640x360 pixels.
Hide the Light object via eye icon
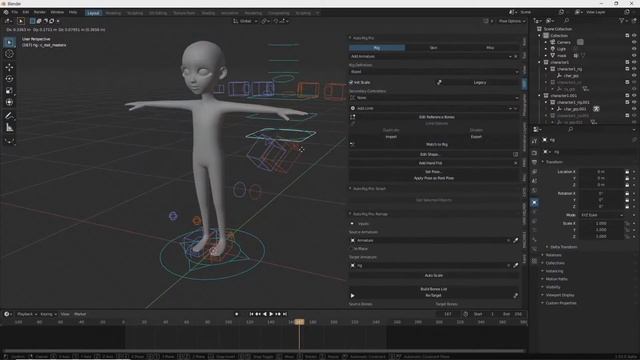634,49
